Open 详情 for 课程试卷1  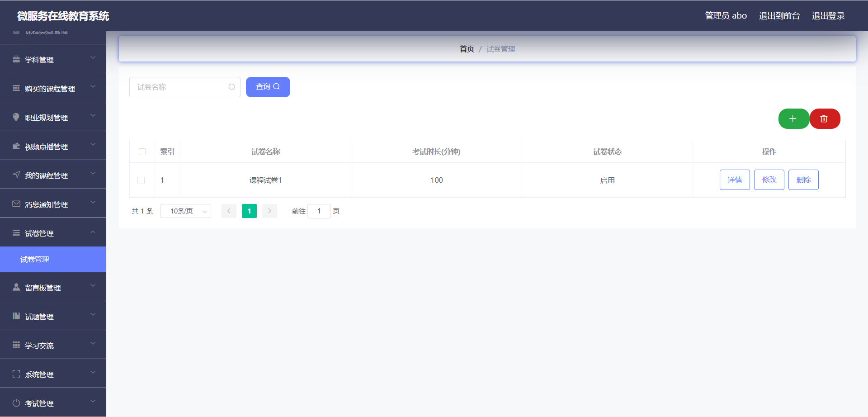pos(734,180)
